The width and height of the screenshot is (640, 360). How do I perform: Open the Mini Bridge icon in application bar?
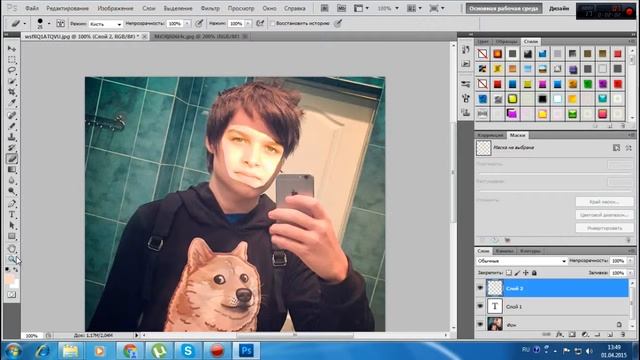tap(341, 8)
